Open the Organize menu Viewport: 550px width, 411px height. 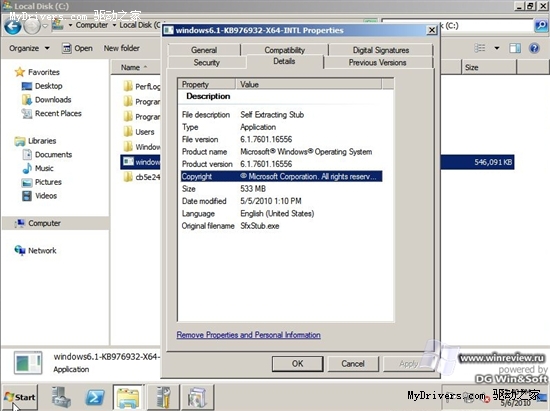pos(29,48)
